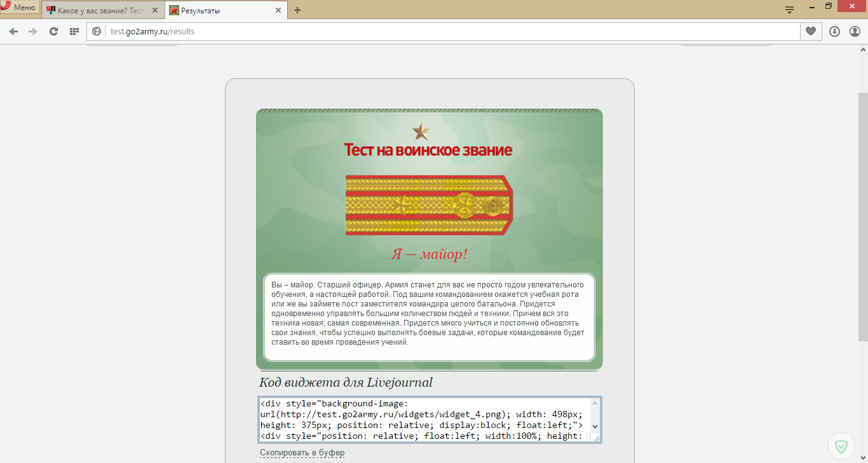The image size is (868, 463).
Task: Click the green shield icon on the page
Action: 841,446
